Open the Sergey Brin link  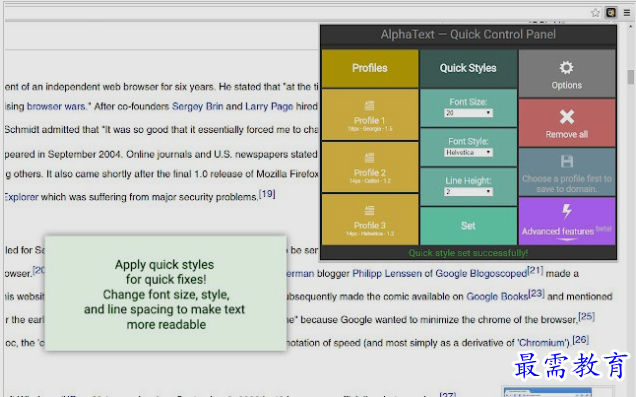click(x=197, y=106)
